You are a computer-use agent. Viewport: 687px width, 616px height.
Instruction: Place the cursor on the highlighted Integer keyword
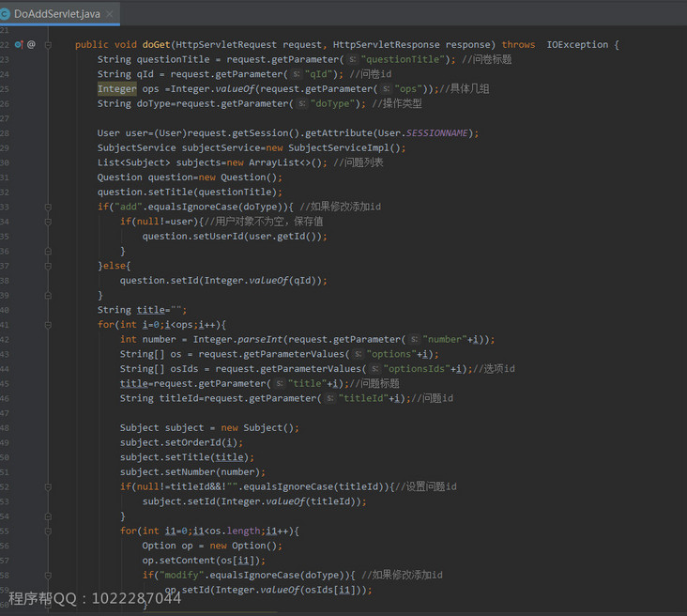116,89
